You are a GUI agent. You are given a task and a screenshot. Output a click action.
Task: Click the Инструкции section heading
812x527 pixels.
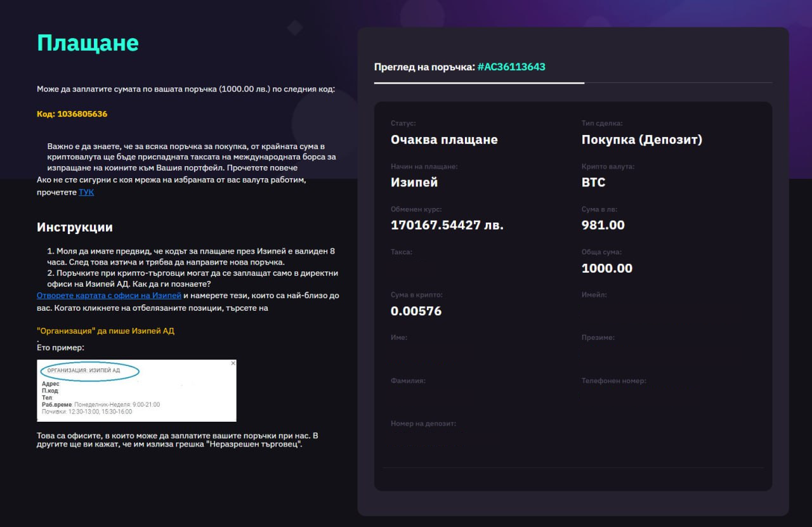75,227
